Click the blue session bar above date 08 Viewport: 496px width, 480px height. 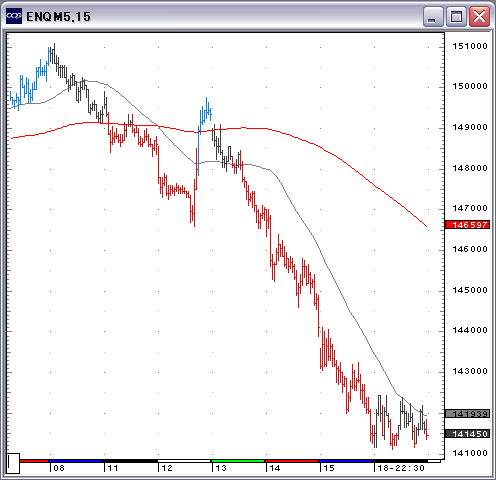[76, 461]
